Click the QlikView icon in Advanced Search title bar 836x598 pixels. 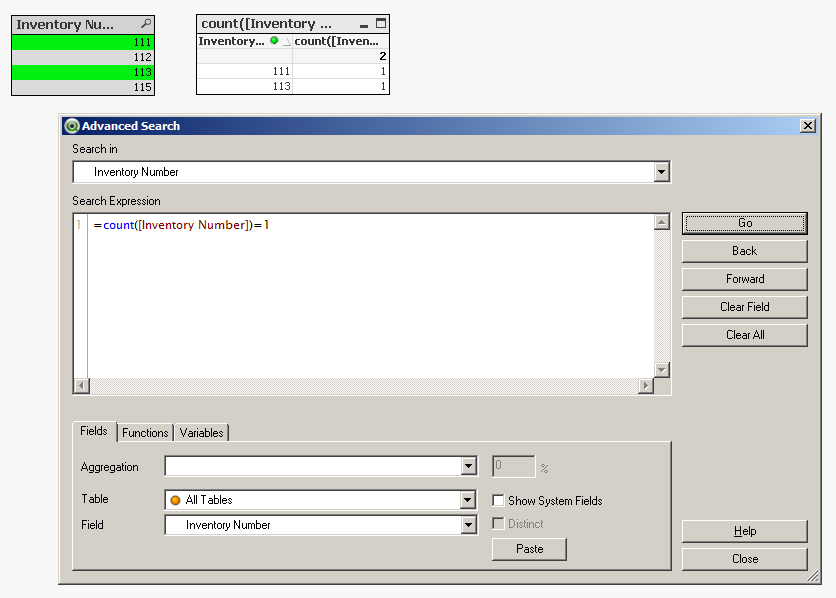(x=71, y=126)
